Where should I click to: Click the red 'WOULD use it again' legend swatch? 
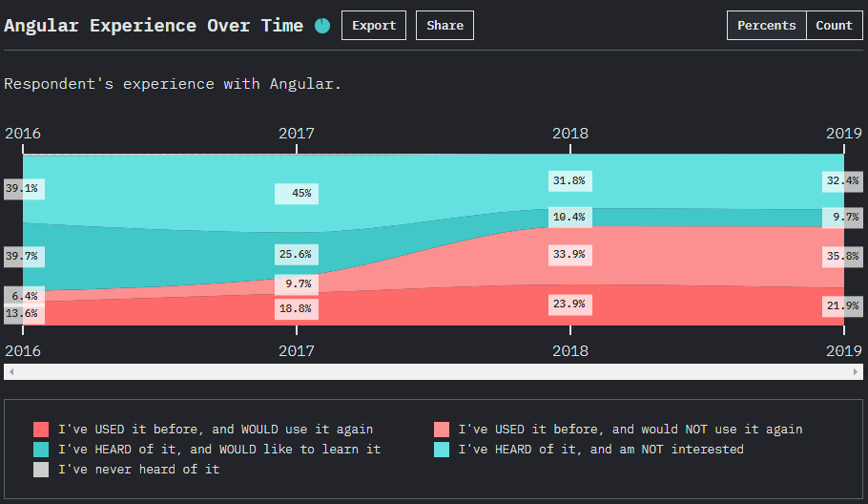pyautogui.click(x=41, y=430)
